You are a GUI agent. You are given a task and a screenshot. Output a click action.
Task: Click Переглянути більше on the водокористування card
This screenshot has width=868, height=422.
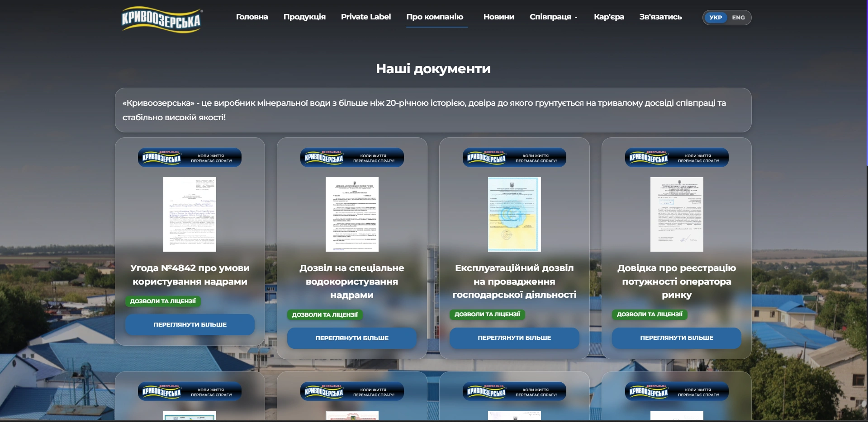click(352, 338)
